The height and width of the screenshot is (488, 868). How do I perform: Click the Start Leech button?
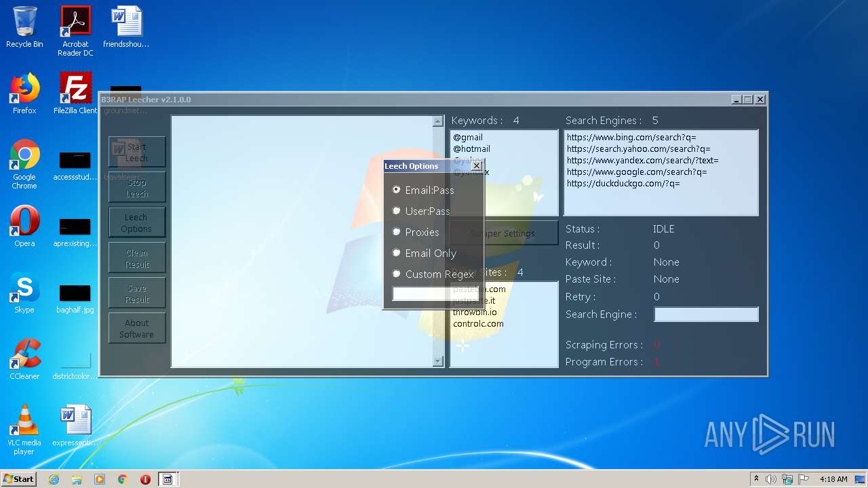pyautogui.click(x=136, y=152)
